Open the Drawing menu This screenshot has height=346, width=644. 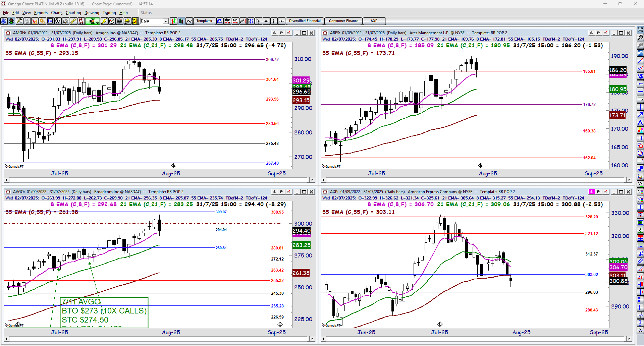click(92, 13)
